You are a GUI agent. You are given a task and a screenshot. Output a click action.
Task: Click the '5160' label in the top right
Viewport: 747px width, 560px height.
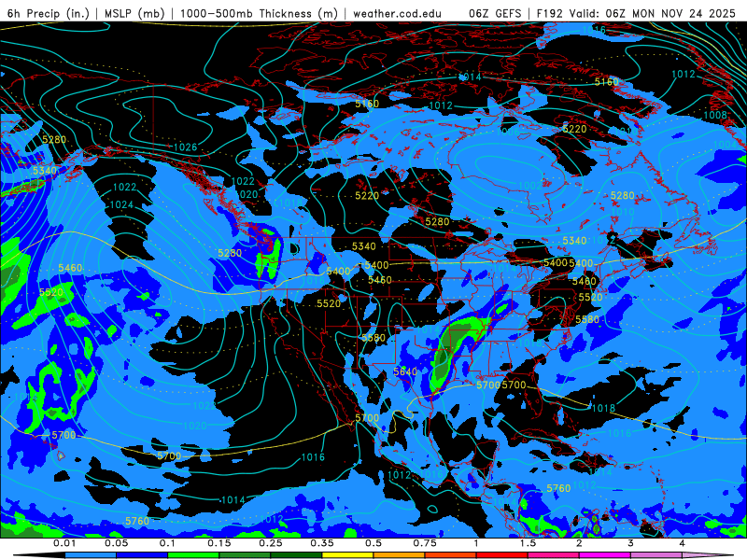click(606, 82)
